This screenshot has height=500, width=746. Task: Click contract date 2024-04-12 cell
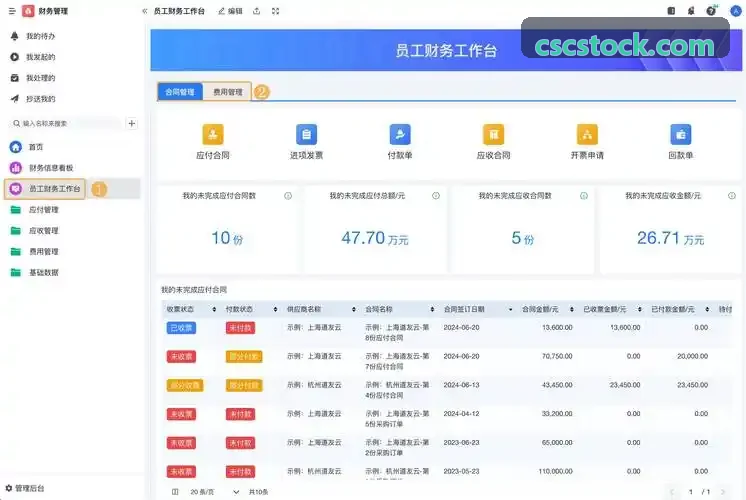click(461, 414)
